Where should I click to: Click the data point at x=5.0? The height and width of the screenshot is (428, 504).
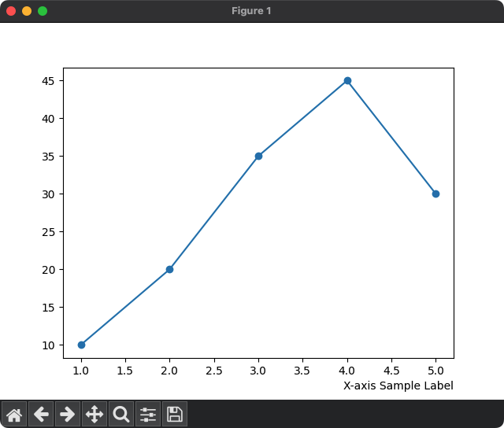pos(435,194)
